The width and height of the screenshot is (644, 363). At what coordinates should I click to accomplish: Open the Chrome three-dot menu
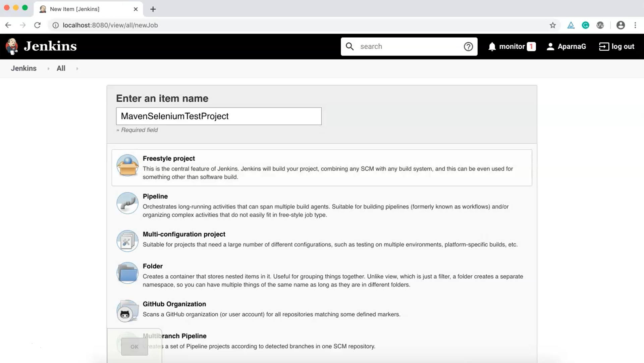point(635,25)
